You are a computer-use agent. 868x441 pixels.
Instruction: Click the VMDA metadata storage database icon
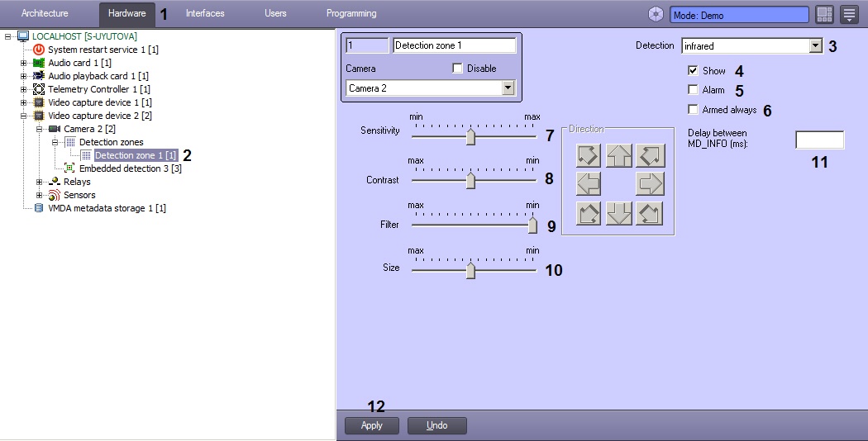(x=39, y=208)
